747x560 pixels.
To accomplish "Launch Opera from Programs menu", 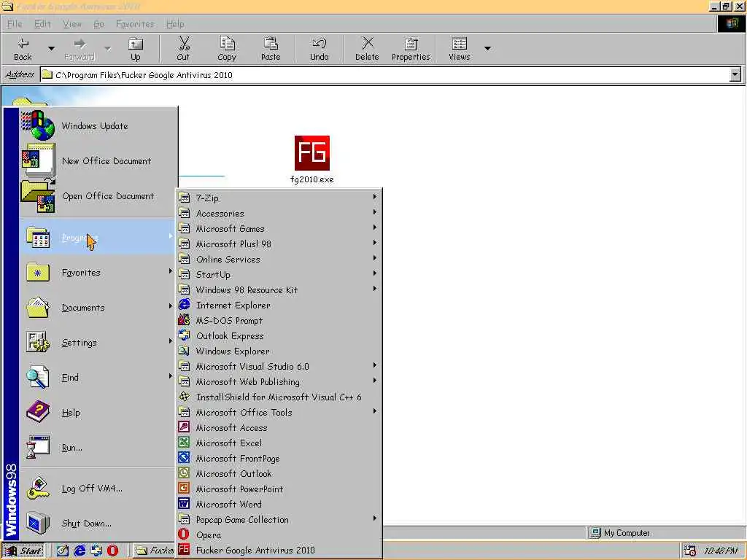I will [279, 534].
